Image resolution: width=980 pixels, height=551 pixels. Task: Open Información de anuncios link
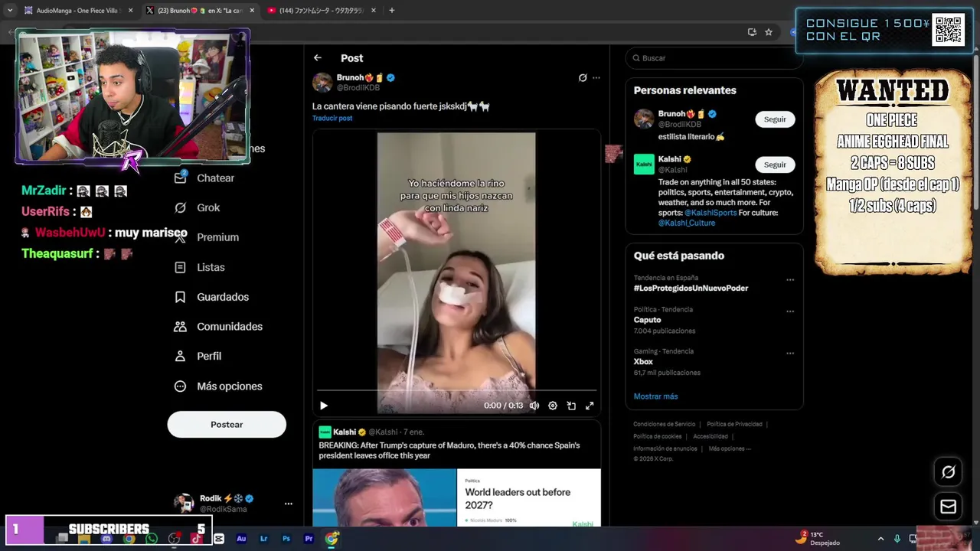click(665, 448)
